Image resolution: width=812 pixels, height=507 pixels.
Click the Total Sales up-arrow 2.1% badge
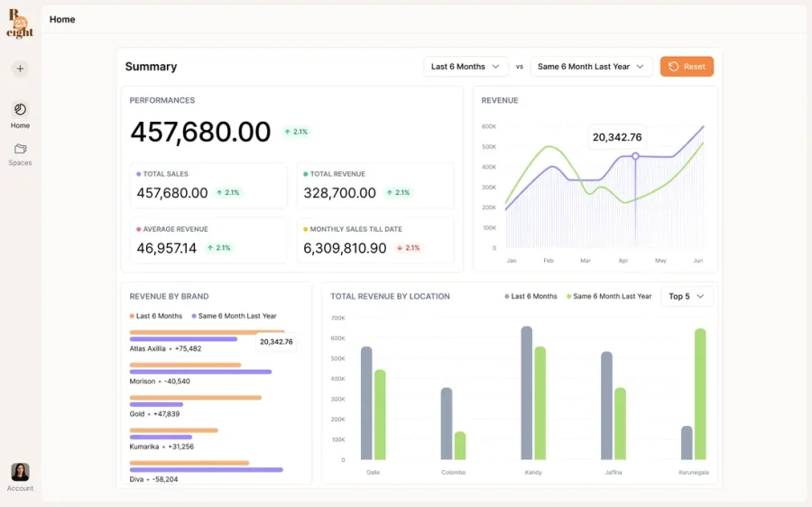228,193
